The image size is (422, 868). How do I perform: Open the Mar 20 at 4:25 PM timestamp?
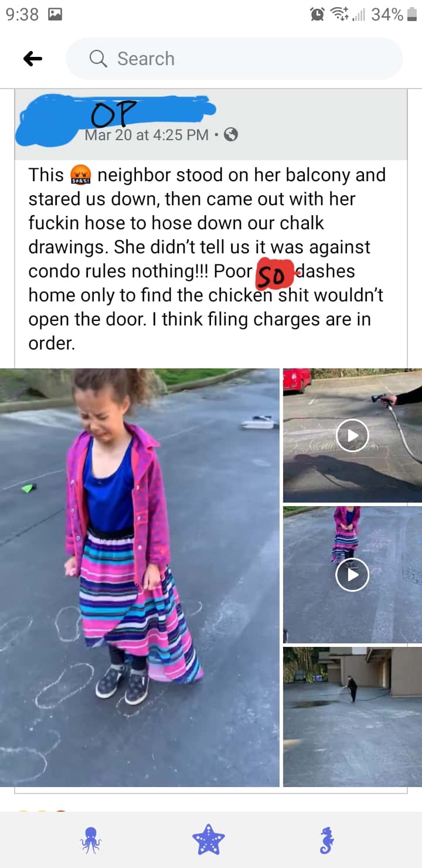point(147,135)
